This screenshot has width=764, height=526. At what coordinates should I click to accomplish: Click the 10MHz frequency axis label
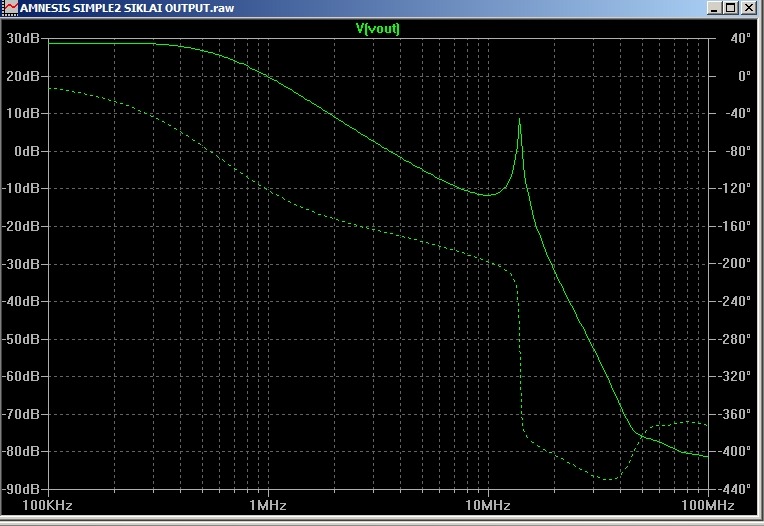[488, 505]
